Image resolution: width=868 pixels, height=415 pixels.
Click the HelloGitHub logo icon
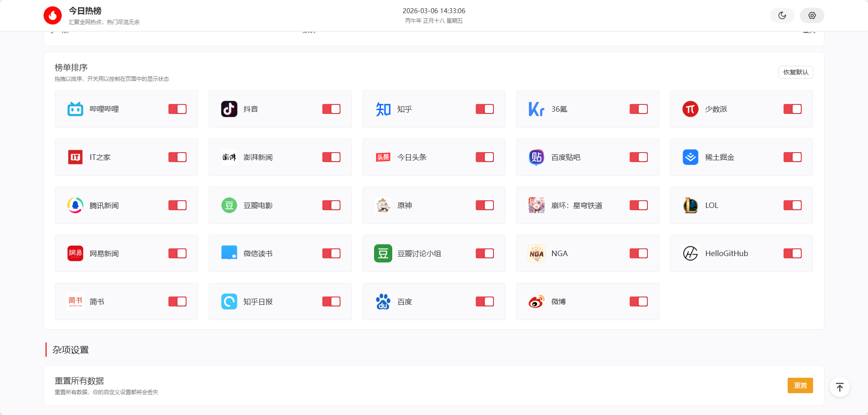coord(690,253)
